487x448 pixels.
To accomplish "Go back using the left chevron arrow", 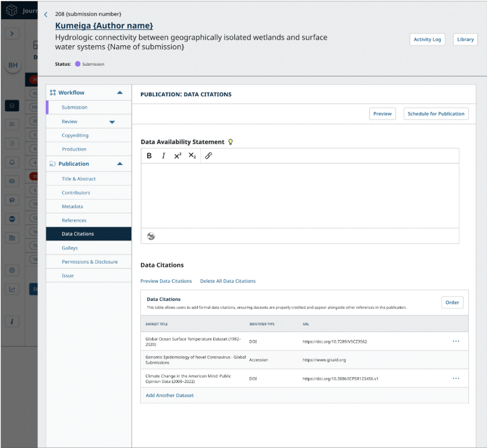I will pos(46,15).
